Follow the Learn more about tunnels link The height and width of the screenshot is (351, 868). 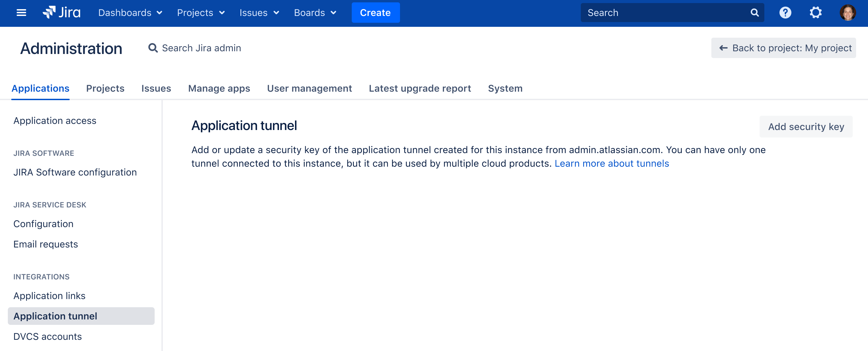pos(611,164)
